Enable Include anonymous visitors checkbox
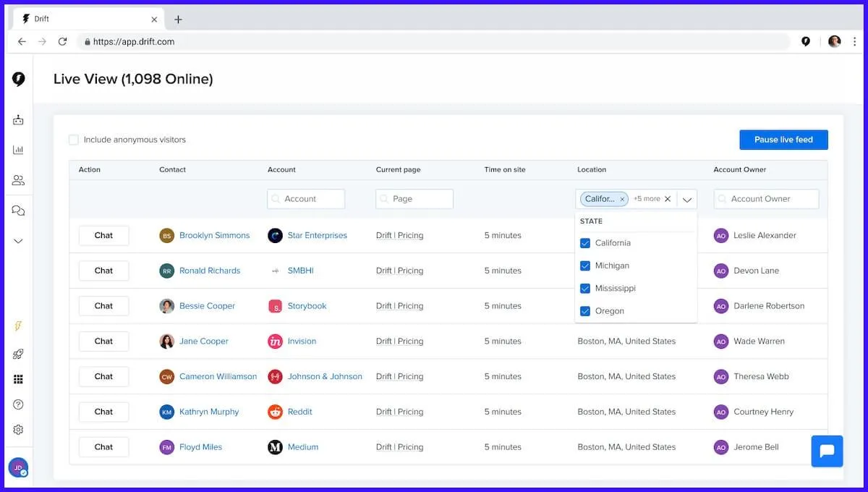868x492 pixels. [74, 140]
